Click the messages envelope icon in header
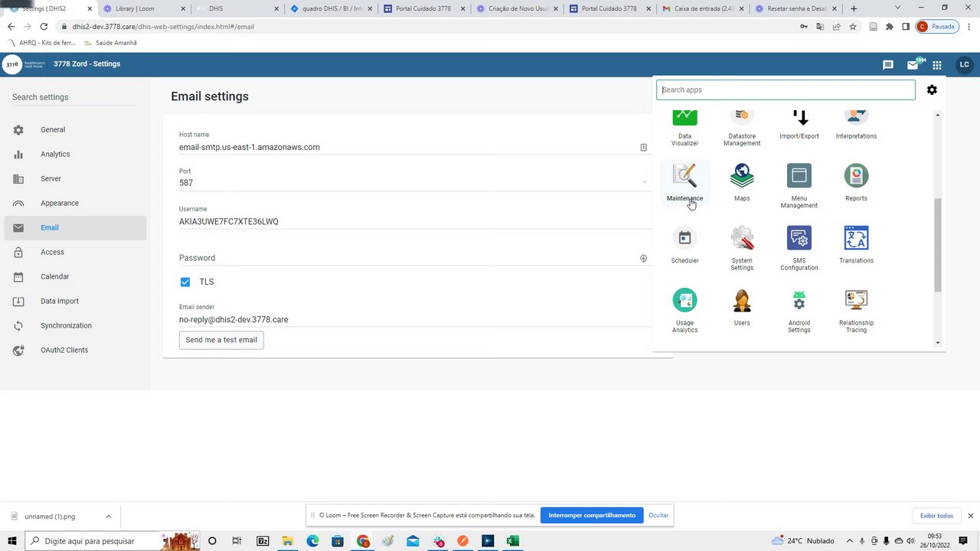This screenshot has width=980, height=551. click(913, 65)
